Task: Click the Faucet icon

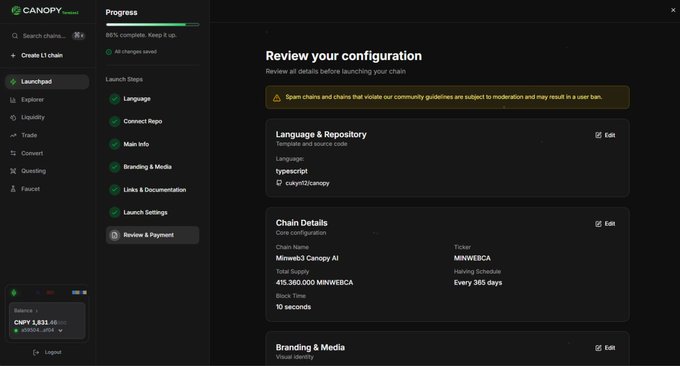Action: click(x=13, y=189)
